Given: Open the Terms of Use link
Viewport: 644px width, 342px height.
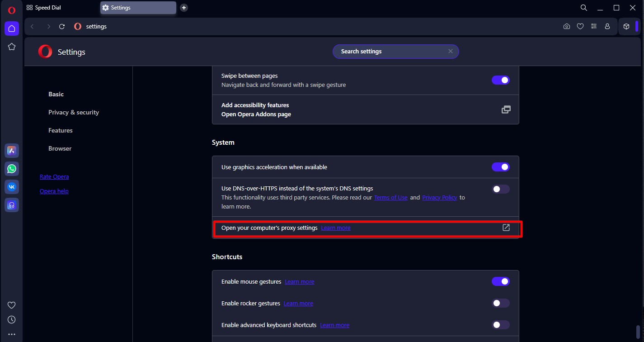Looking at the screenshot, I should tap(390, 198).
